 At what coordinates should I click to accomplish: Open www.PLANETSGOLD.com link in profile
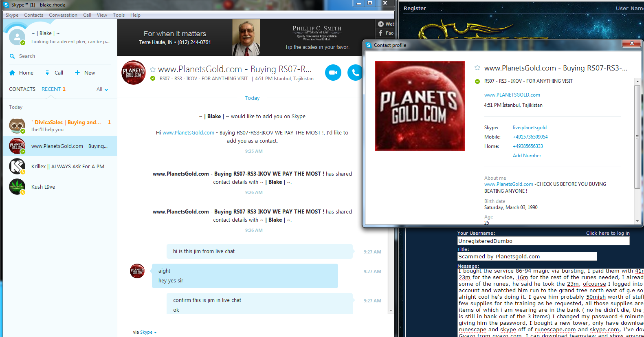pos(512,95)
